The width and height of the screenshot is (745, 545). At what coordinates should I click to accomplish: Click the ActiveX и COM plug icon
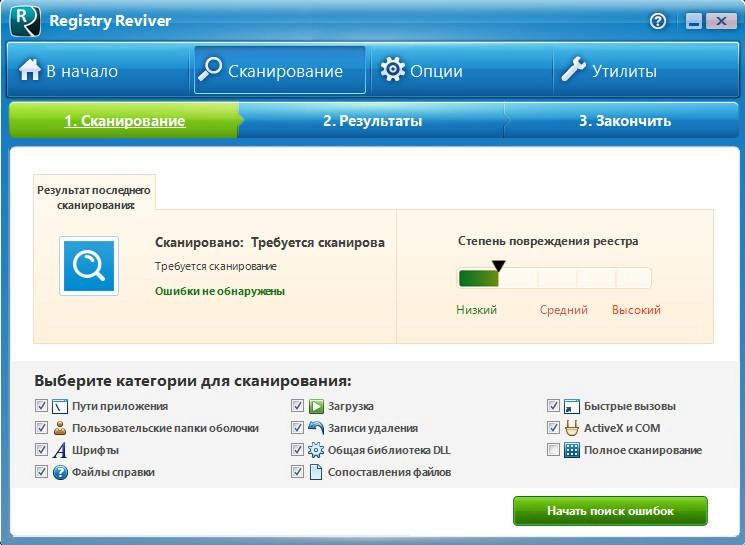point(572,428)
